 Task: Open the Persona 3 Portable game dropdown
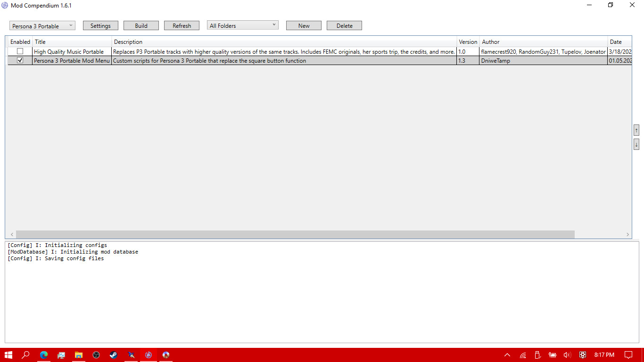pos(42,25)
